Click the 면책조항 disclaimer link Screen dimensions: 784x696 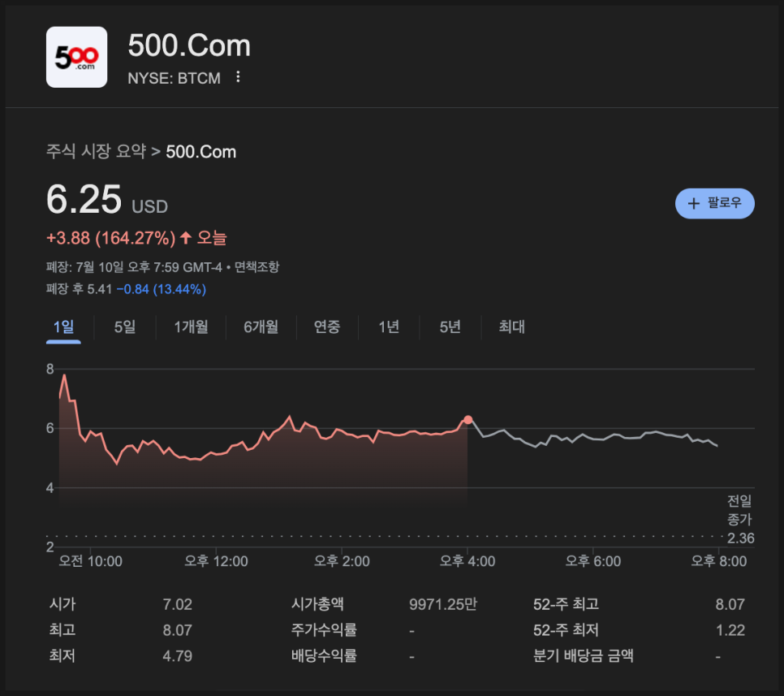pos(256,267)
